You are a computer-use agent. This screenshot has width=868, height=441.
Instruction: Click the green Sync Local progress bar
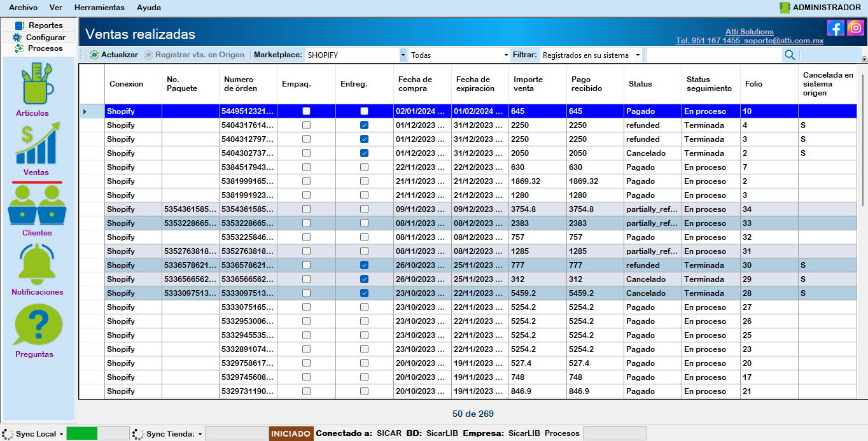82,433
